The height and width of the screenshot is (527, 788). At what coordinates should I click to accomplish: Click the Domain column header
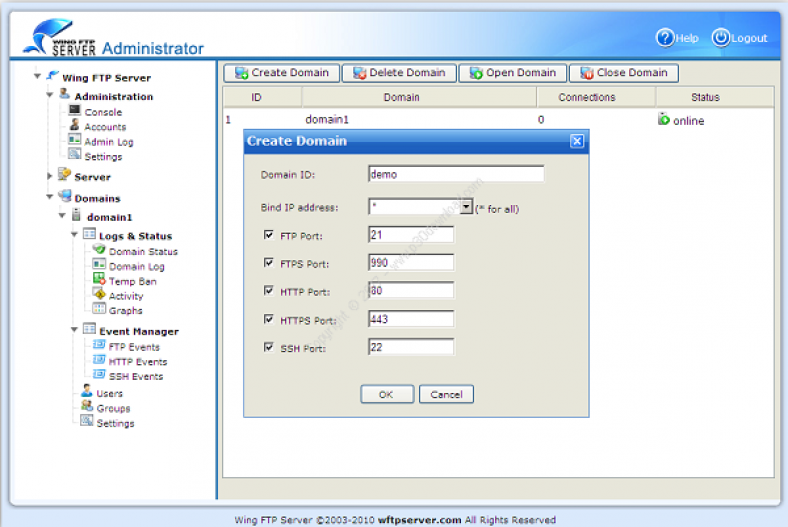[x=419, y=97]
